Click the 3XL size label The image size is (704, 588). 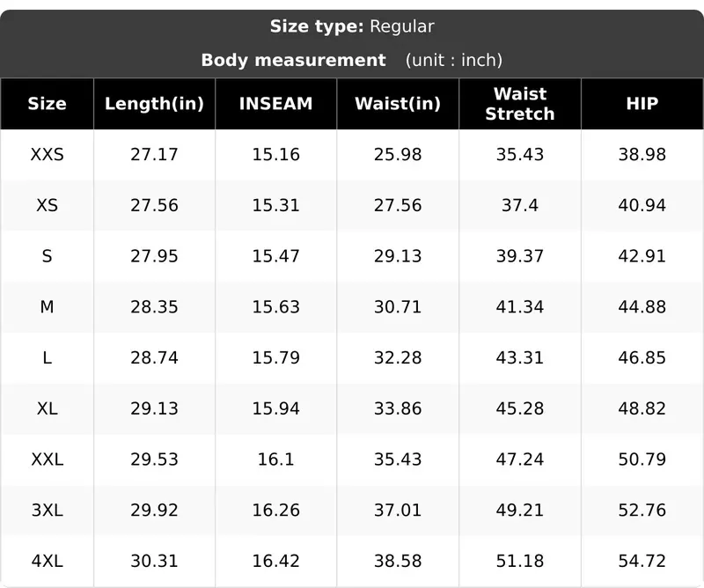pos(48,511)
